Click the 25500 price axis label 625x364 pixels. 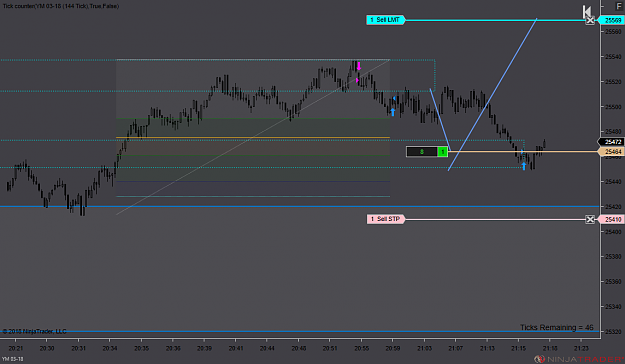[613, 107]
